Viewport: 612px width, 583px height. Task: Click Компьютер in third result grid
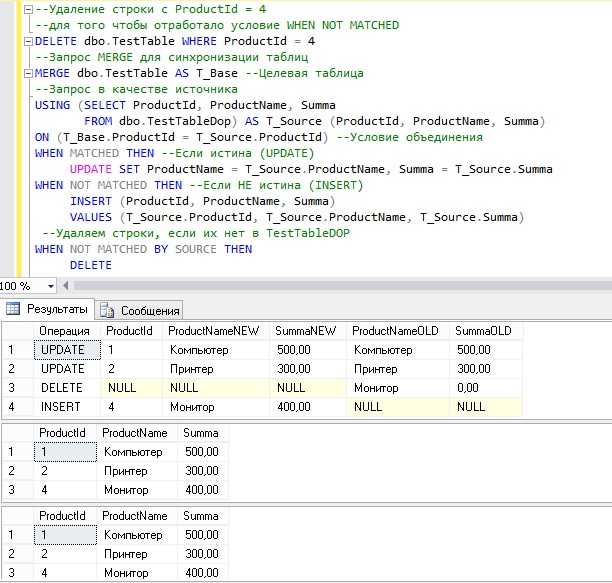[137, 535]
